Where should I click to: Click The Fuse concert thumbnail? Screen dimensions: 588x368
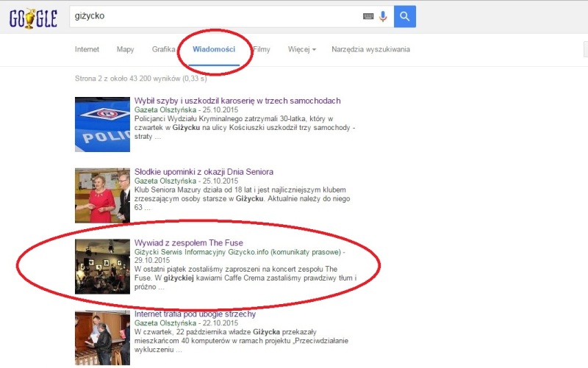point(102,266)
